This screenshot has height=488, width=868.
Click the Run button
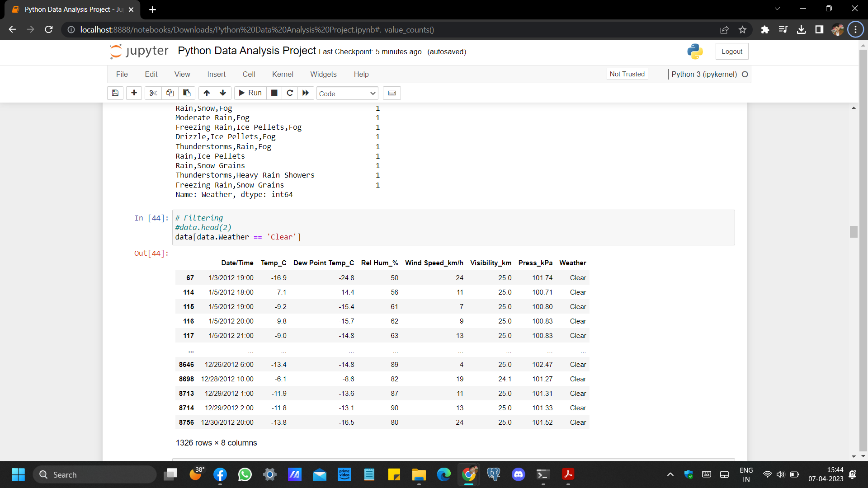tap(250, 93)
